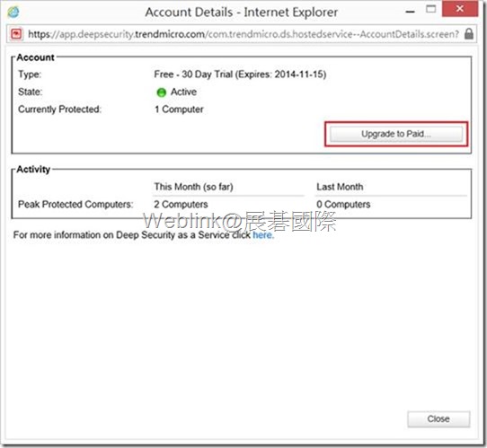
Task: Click the 'Activity' group heading
Action: point(33,170)
